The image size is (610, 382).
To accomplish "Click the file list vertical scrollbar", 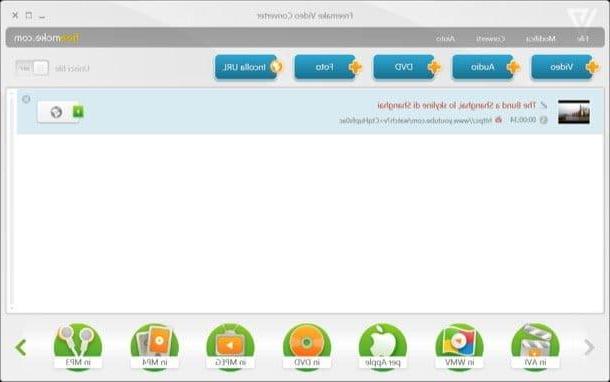I will [x=12, y=200].
